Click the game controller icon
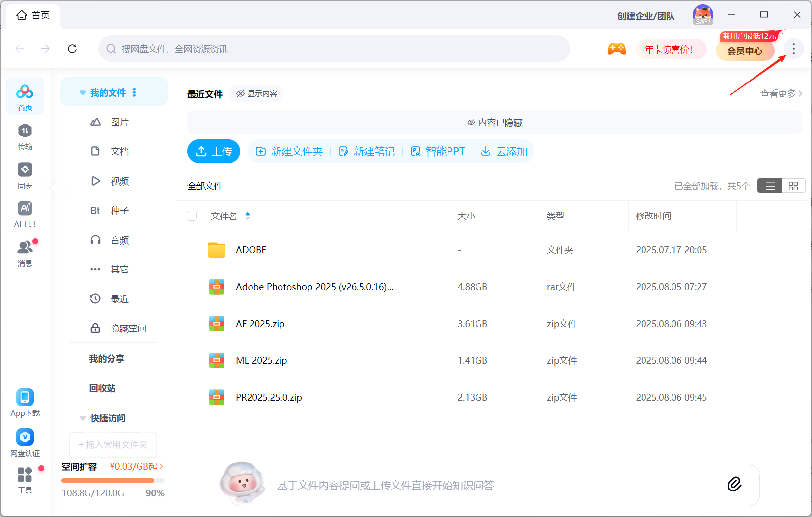Viewport: 812px width, 517px height. point(616,49)
